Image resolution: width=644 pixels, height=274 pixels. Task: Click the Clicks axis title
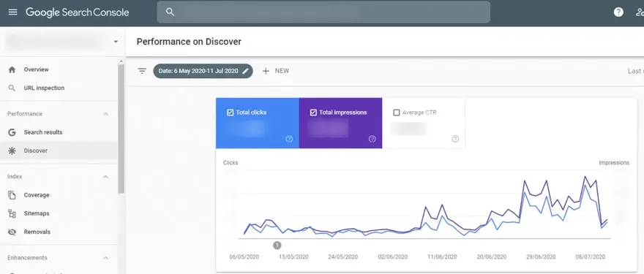click(x=231, y=163)
